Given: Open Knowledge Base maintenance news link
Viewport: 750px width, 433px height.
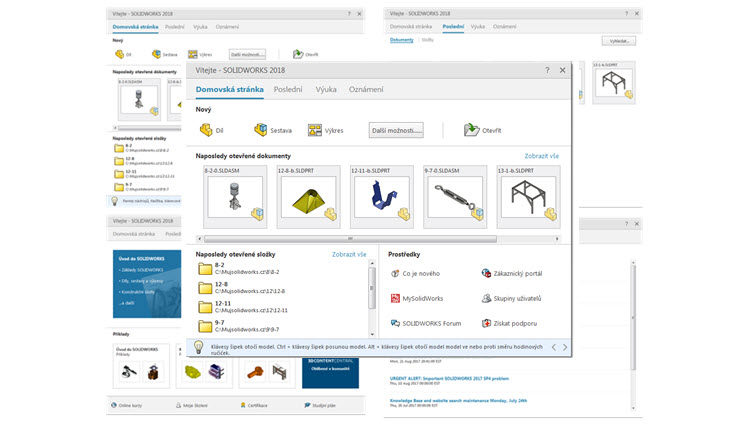Looking at the screenshot, I should [458, 400].
